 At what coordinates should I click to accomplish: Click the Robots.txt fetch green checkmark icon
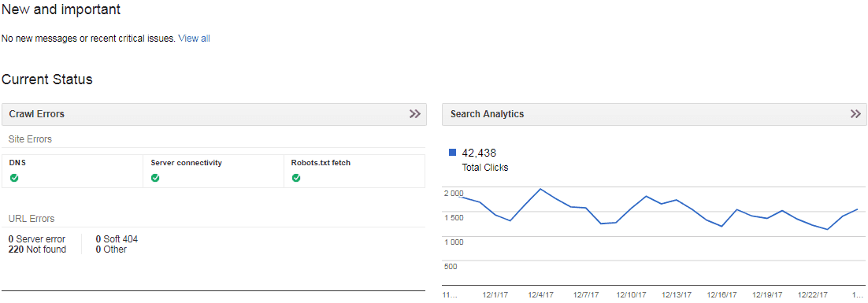pos(296,178)
